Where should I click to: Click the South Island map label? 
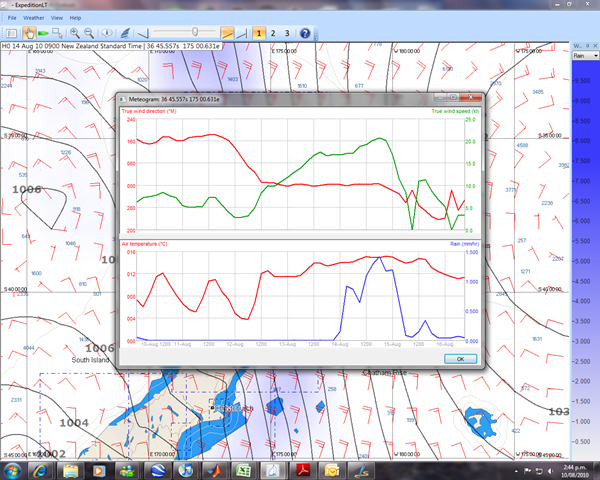[90, 360]
